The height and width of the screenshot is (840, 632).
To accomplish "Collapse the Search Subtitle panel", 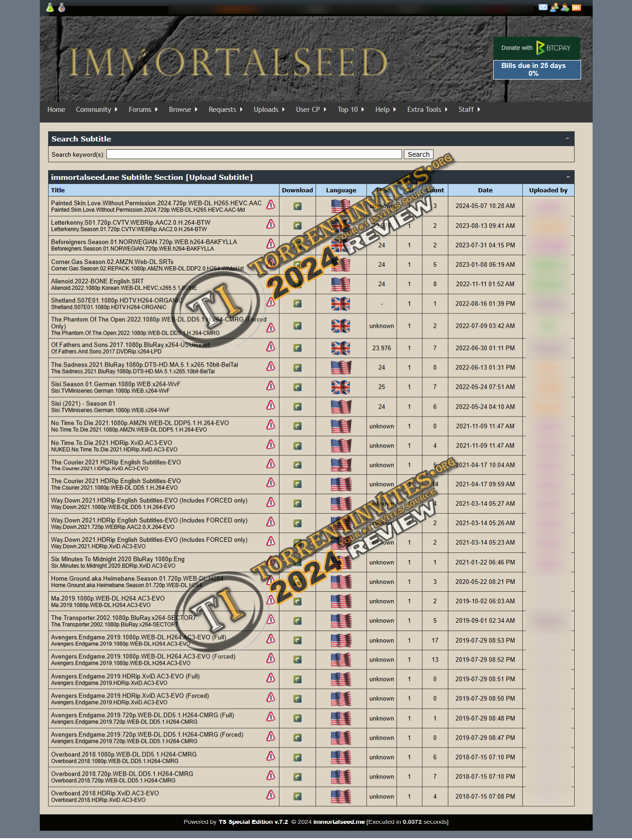I will [567, 138].
